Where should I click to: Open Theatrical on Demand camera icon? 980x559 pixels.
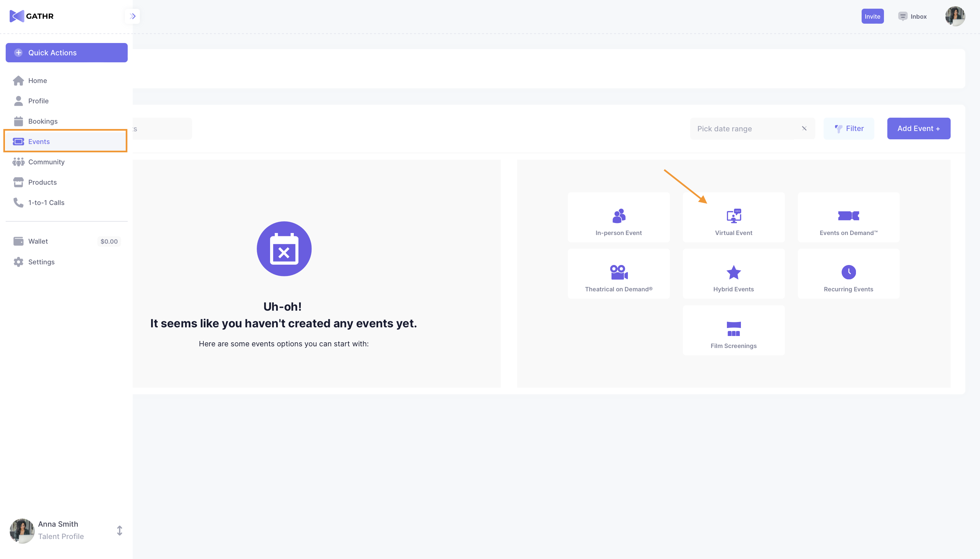pos(619,272)
